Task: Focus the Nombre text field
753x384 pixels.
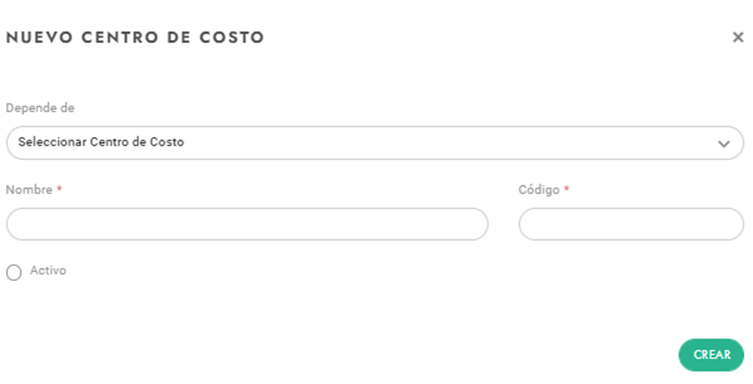Action: point(247,224)
